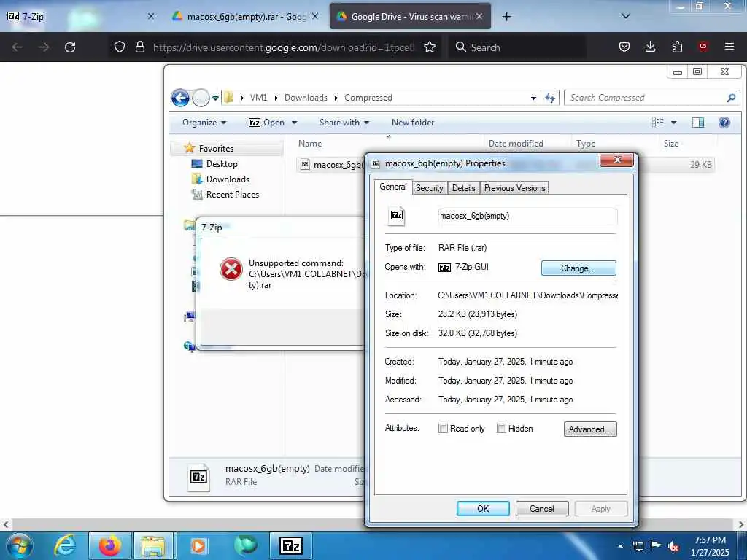Go back in Explorer window

pyautogui.click(x=180, y=98)
